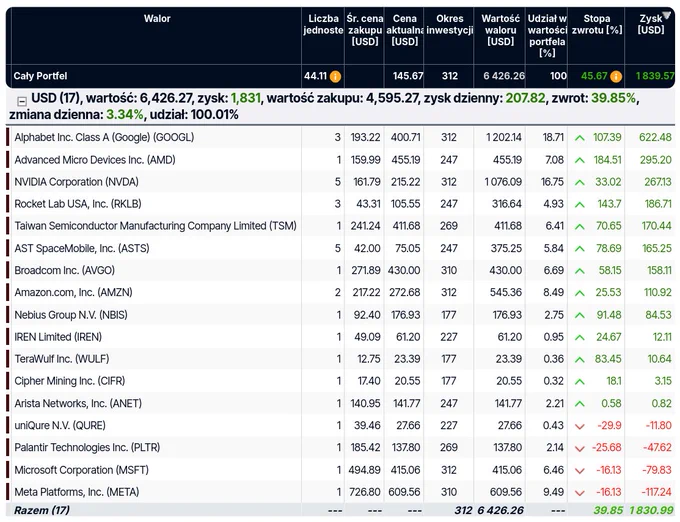Click daily profit 207.82 in summary
The width and height of the screenshot is (680, 522).
(525, 98)
